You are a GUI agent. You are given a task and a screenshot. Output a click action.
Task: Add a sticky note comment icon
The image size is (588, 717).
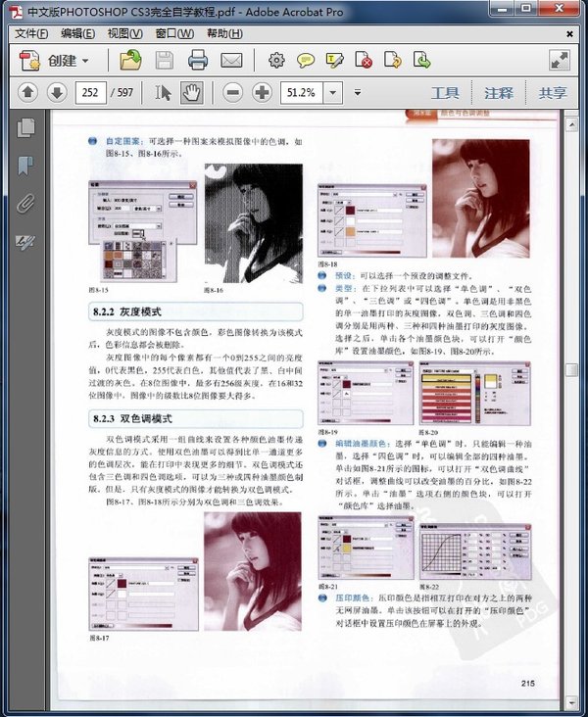click(306, 60)
